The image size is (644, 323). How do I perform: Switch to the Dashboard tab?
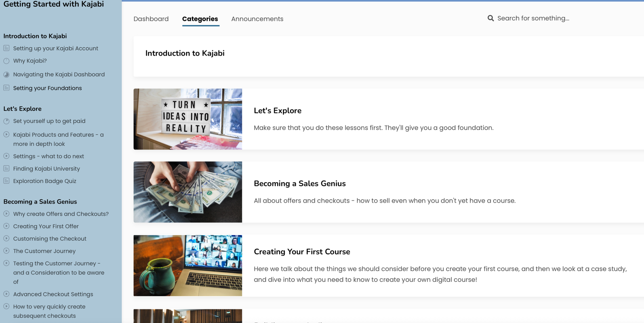coord(151,19)
